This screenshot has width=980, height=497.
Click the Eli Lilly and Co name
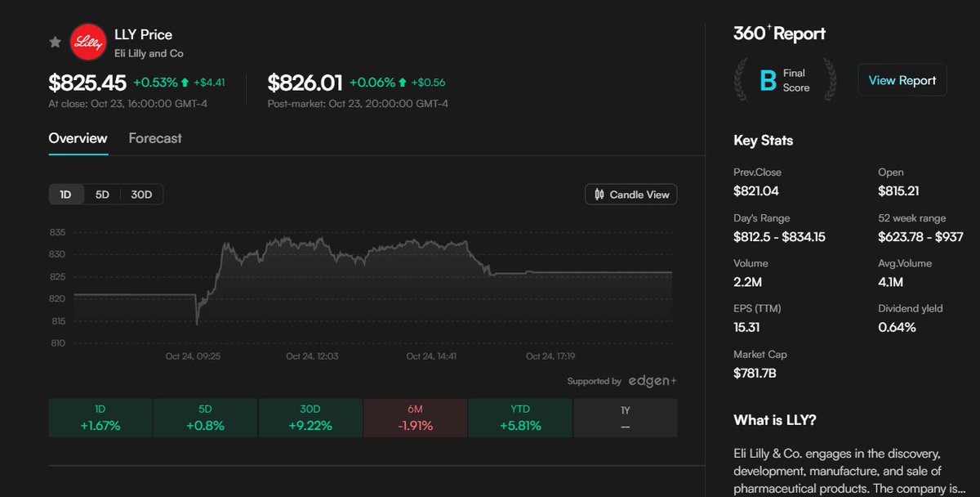click(149, 54)
